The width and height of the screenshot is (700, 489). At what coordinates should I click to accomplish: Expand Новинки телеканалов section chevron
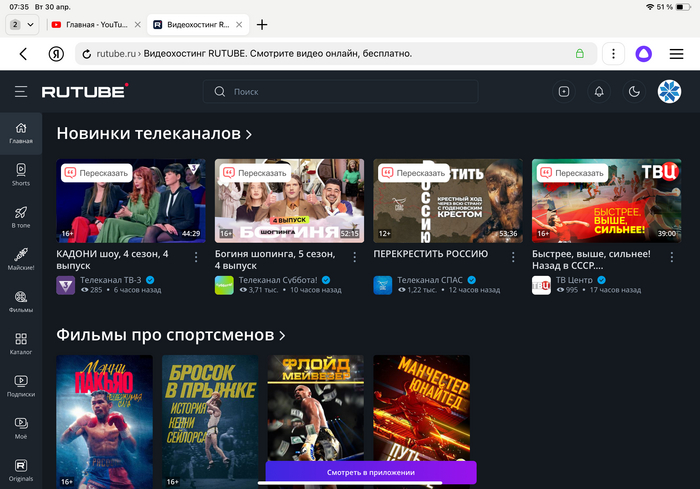tap(248, 134)
